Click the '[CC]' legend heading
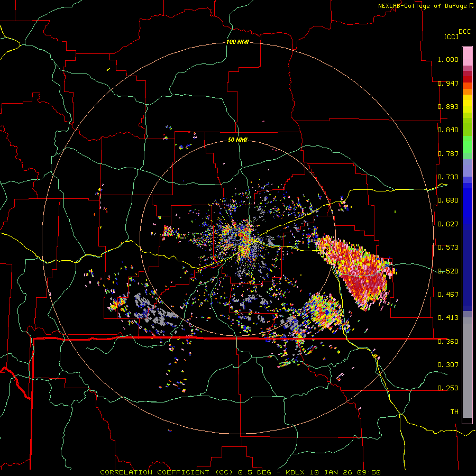Image resolution: width=476 pixels, height=476 pixels. click(451, 36)
